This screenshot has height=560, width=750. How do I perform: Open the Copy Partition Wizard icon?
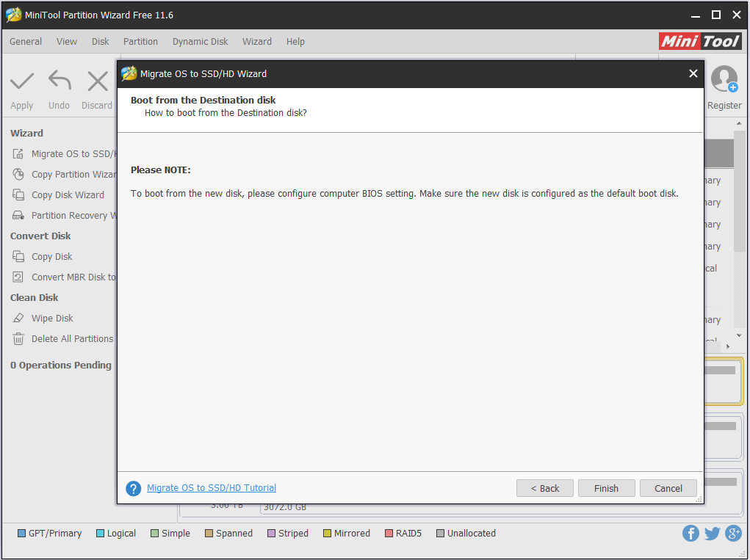[x=16, y=174]
